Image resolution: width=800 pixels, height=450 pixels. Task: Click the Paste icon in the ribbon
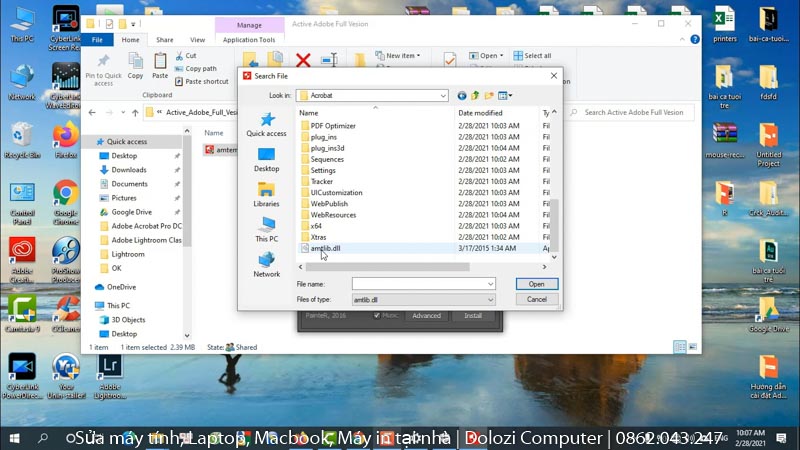point(159,64)
